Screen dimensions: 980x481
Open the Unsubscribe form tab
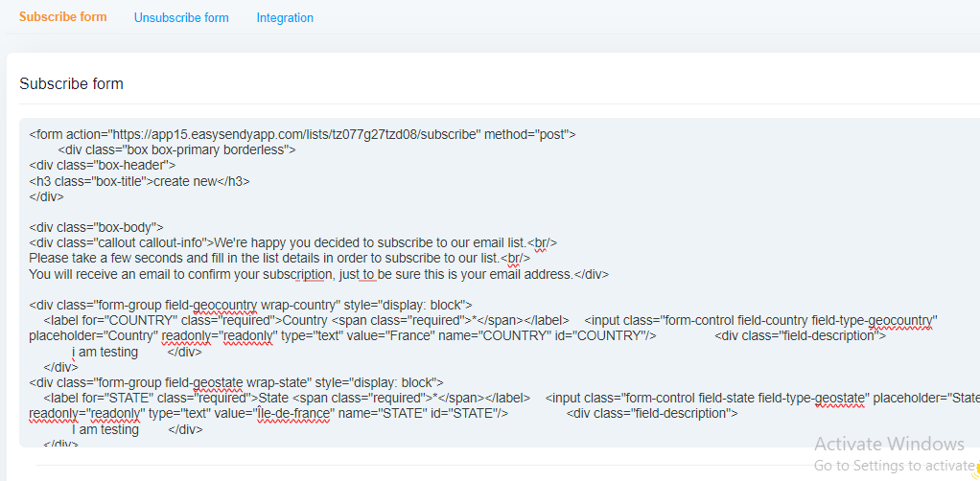coord(181,18)
